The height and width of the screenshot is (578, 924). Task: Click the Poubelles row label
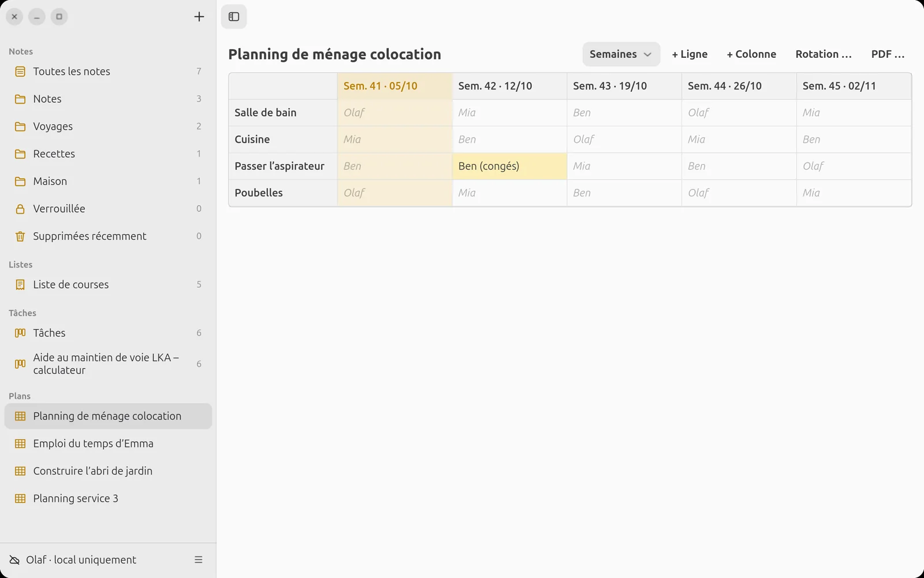click(x=283, y=193)
